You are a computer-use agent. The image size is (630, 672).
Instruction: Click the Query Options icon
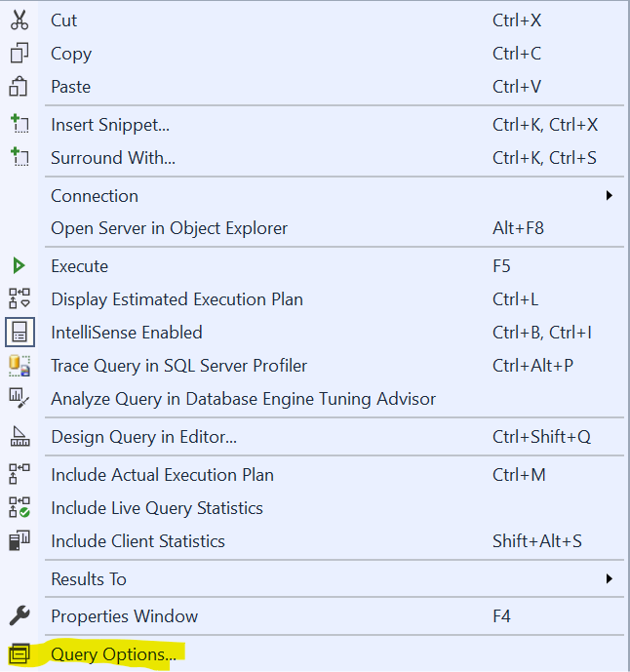(20, 654)
